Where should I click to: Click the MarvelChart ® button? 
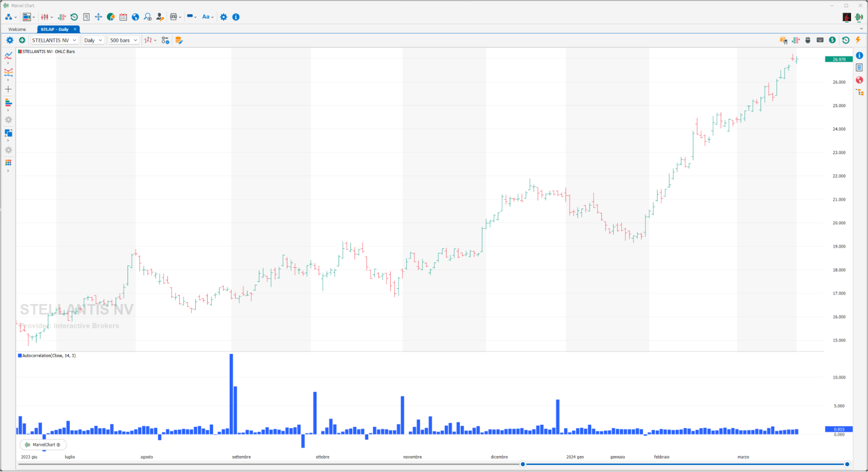tap(43, 445)
